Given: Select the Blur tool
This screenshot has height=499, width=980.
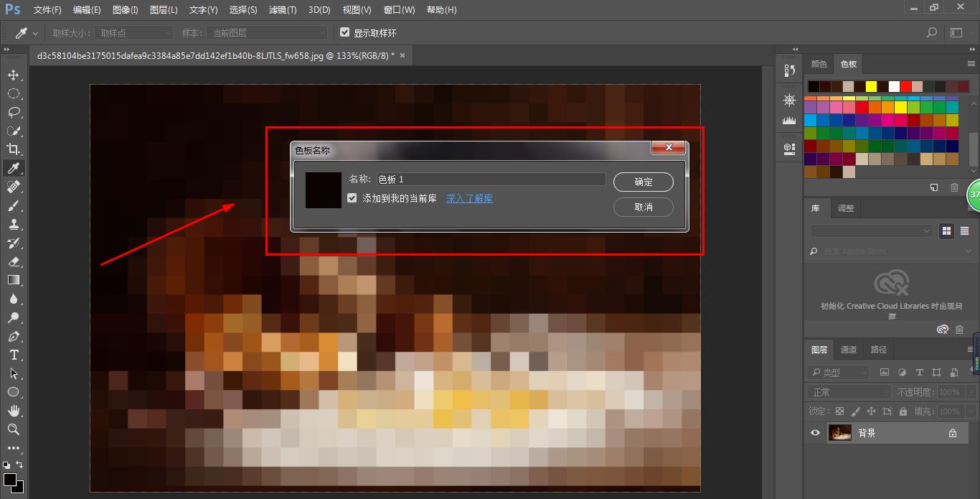Looking at the screenshot, I should 13,299.
